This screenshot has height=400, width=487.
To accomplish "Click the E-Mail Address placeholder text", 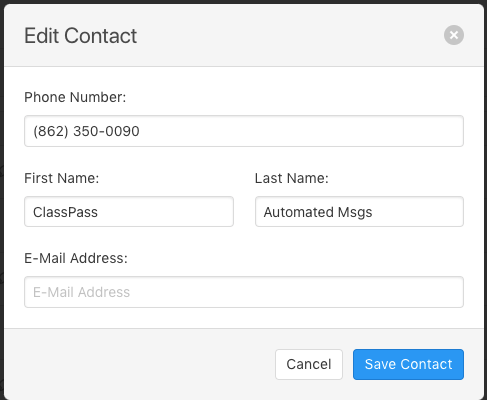I will pos(81,292).
